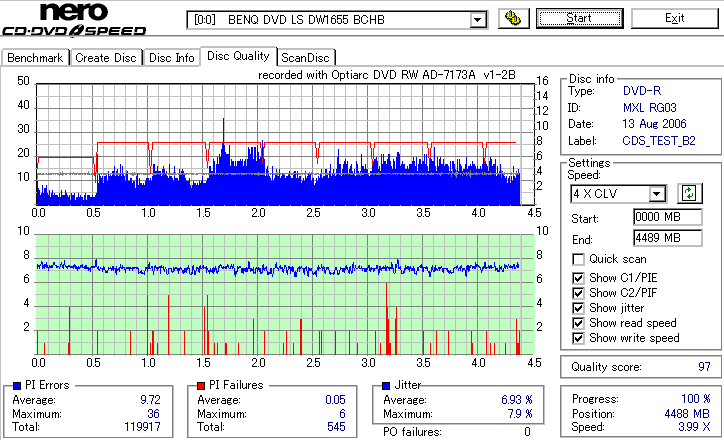Click the Exit button

pos(675,18)
